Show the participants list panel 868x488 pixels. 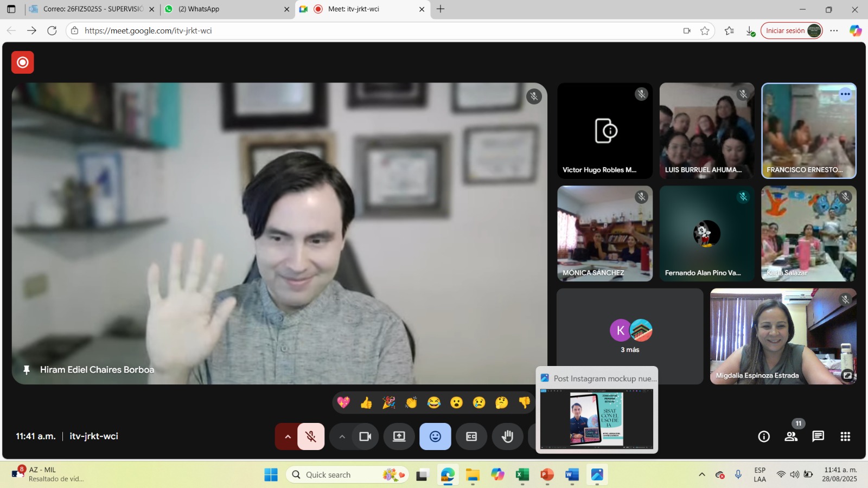(791, 436)
